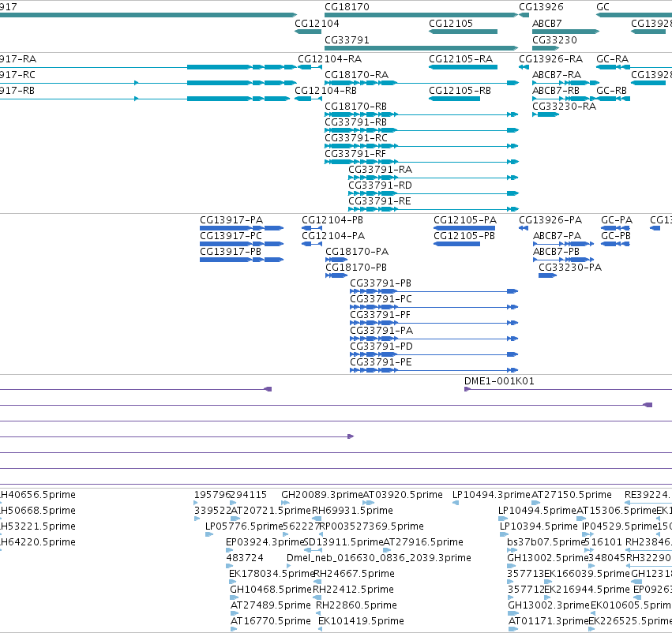The image size is (672, 633).
Task: Open protein CG13917-PB label
Action: (x=231, y=252)
